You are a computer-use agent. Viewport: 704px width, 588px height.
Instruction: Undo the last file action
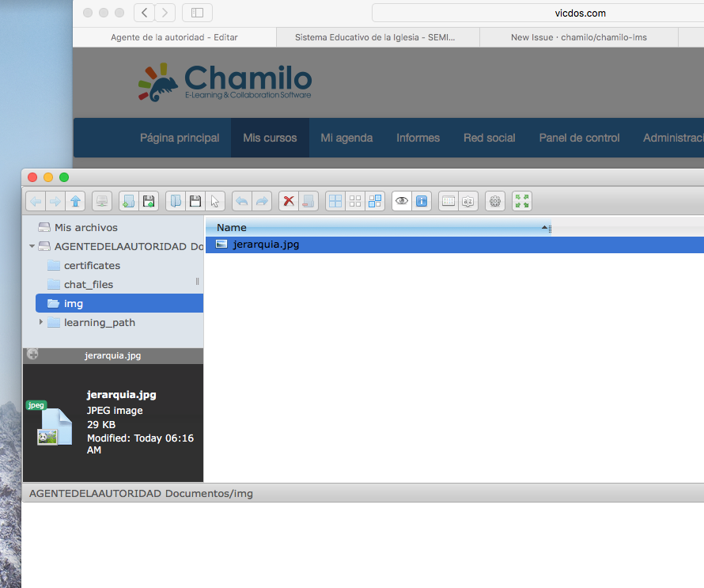pyautogui.click(x=241, y=200)
